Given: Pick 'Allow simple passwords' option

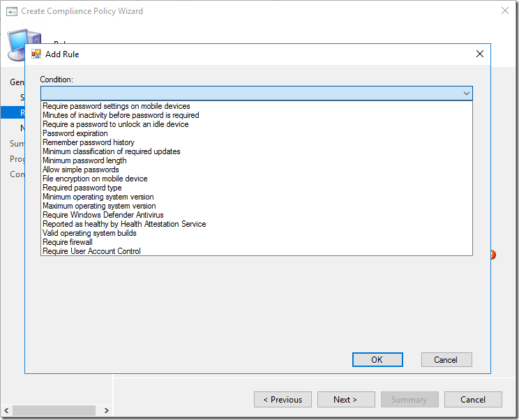Looking at the screenshot, I should point(81,170).
